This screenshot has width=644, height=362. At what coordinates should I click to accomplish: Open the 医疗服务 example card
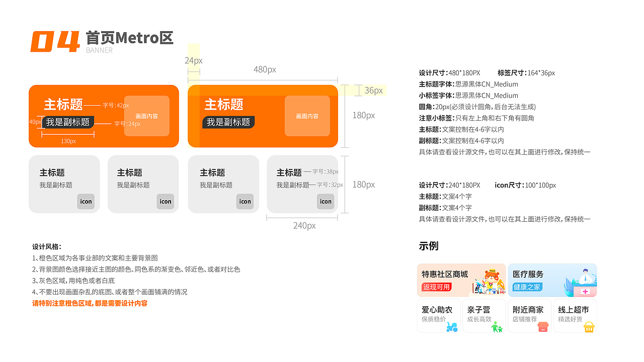click(x=552, y=280)
